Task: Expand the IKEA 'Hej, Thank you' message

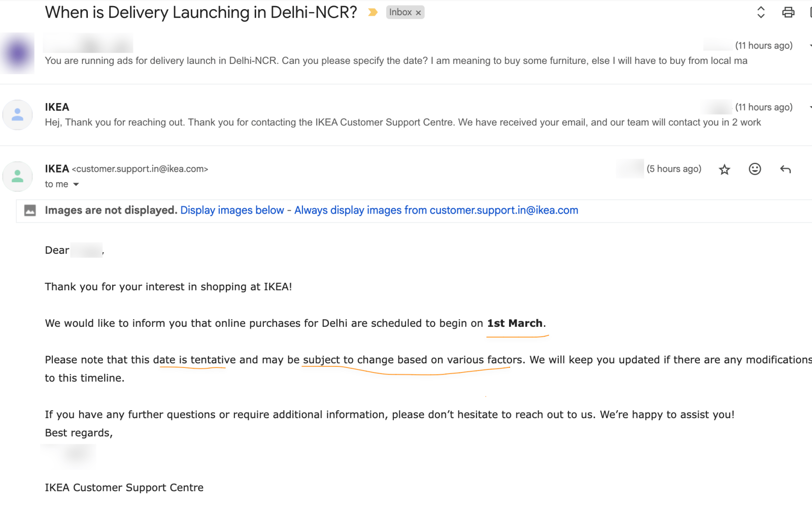Action: (x=402, y=122)
